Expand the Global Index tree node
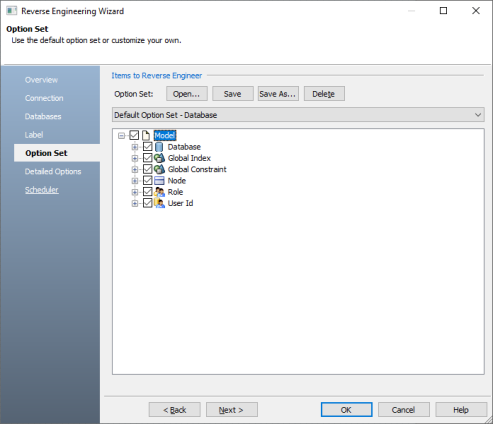The width and height of the screenshot is (493, 424). pyautogui.click(x=135, y=158)
